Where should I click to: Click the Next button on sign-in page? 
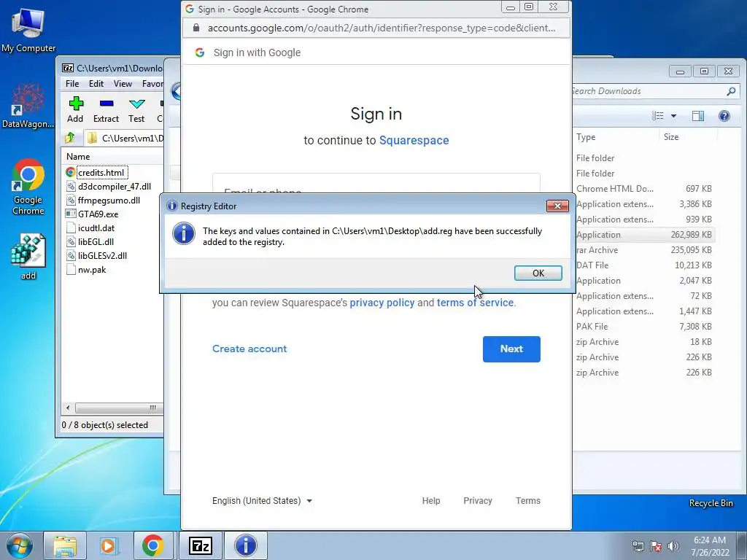coord(511,349)
